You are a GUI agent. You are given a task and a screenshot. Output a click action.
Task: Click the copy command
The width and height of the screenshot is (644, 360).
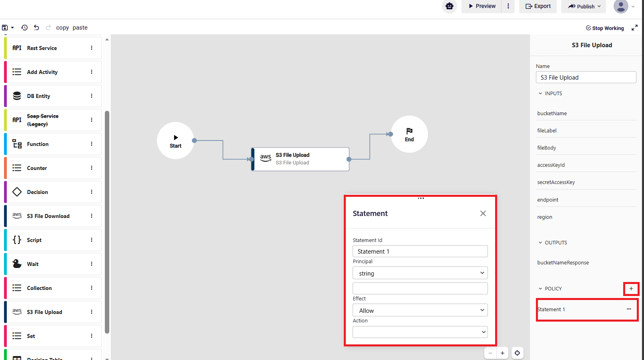tap(62, 28)
